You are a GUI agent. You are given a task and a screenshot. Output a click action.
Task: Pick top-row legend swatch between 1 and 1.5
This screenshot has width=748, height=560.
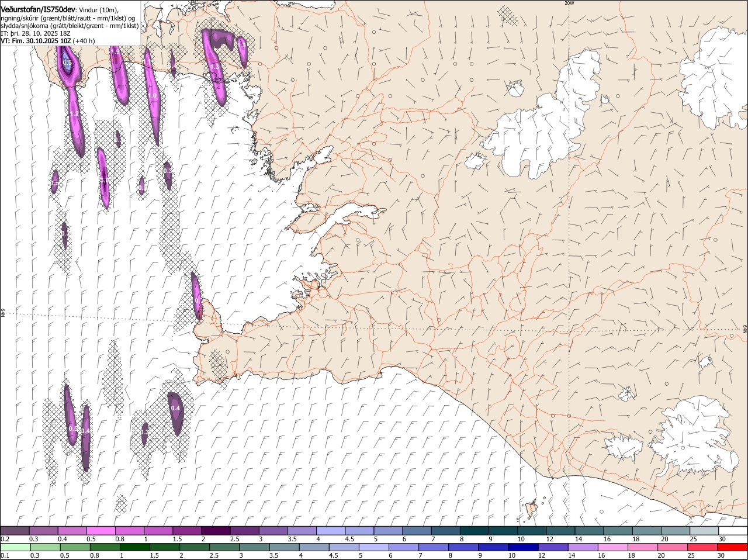tap(158, 530)
